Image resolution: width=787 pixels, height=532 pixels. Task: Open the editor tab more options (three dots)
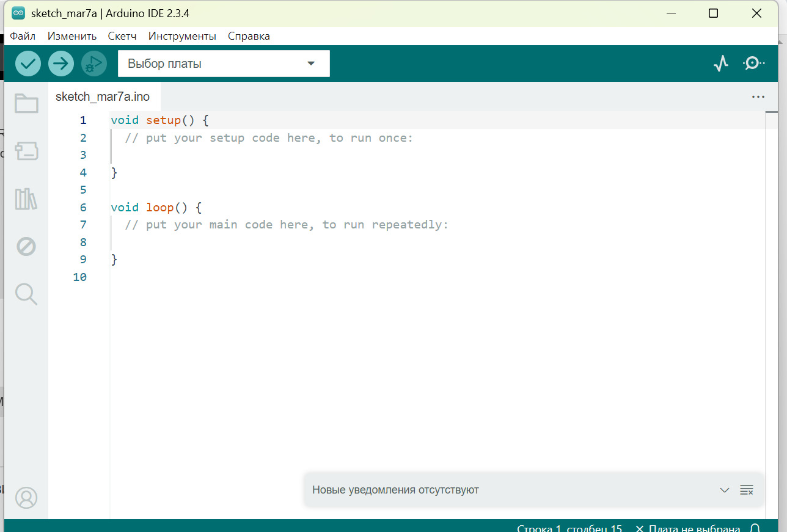(758, 97)
